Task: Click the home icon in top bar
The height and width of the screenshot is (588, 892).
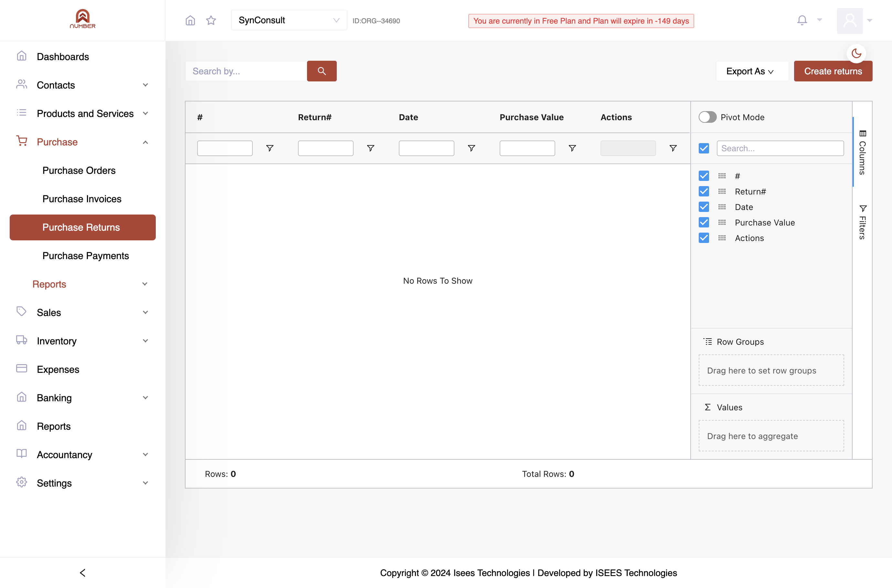Action: click(x=190, y=20)
